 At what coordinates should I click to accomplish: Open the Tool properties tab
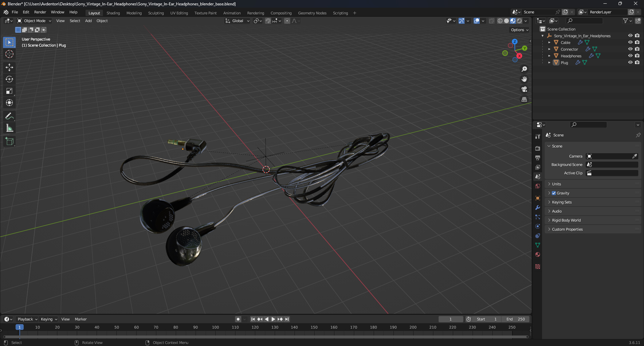point(538,136)
